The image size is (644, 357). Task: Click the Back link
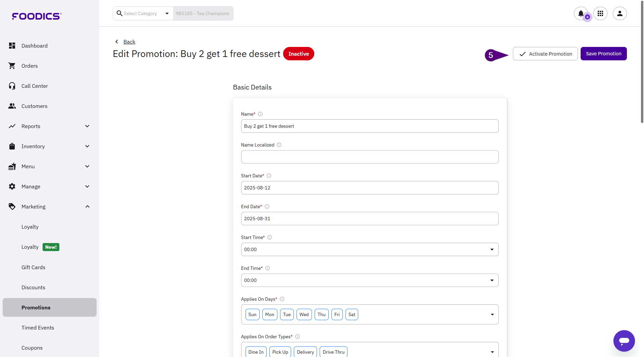pos(129,42)
